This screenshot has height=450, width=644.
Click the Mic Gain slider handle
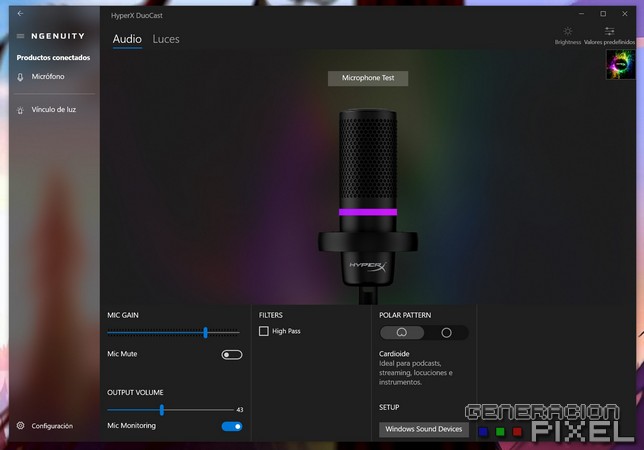click(205, 333)
